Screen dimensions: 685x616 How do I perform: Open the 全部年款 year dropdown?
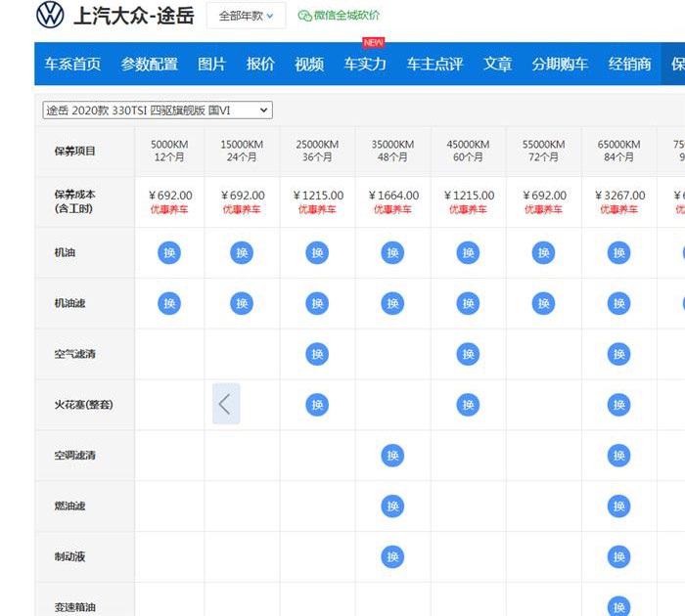246,16
